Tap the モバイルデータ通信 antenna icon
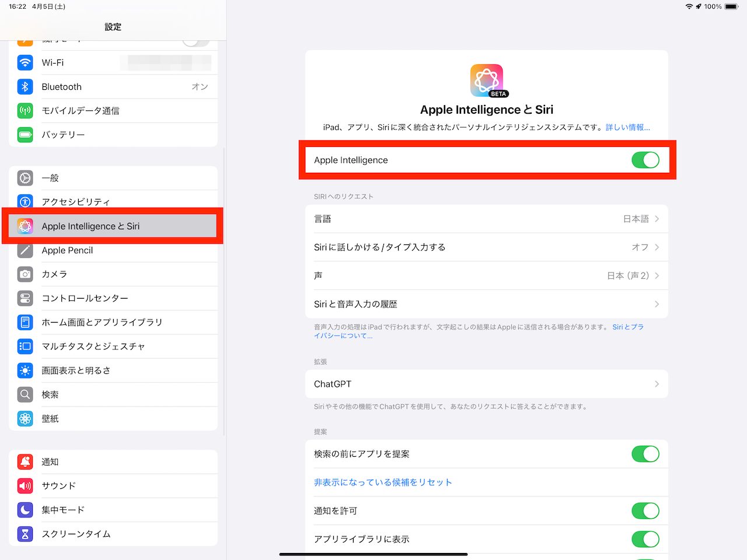This screenshot has width=747, height=560. click(25, 110)
